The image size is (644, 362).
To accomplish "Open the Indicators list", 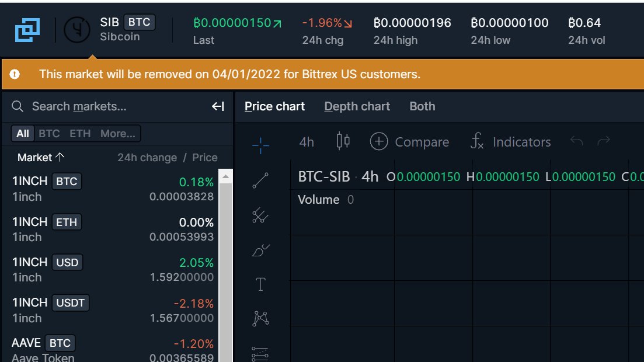I will (x=510, y=142).
